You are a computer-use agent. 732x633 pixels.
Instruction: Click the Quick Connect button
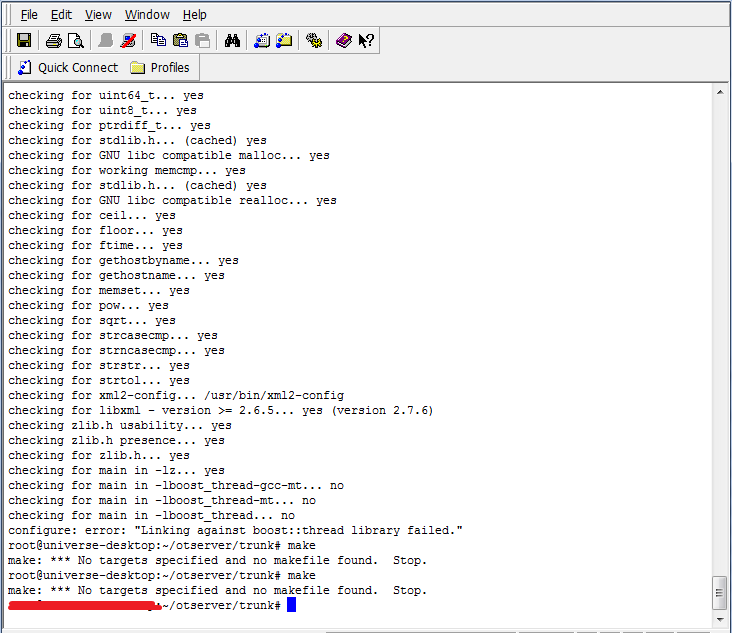click(x=68, y=68)
